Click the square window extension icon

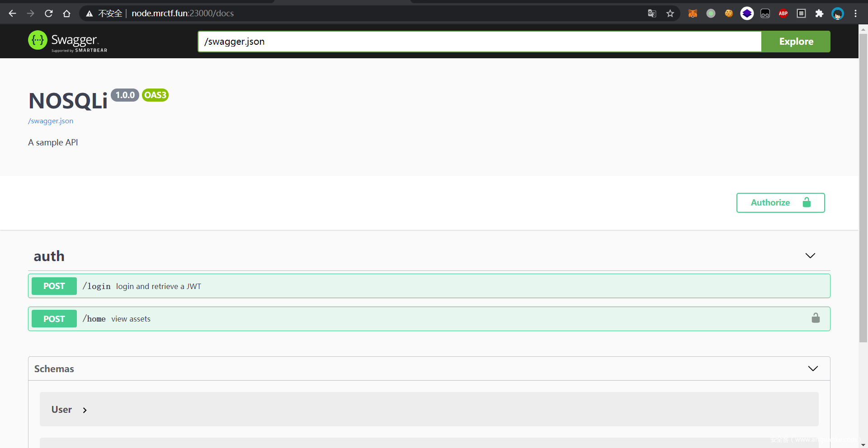[801, 14]
